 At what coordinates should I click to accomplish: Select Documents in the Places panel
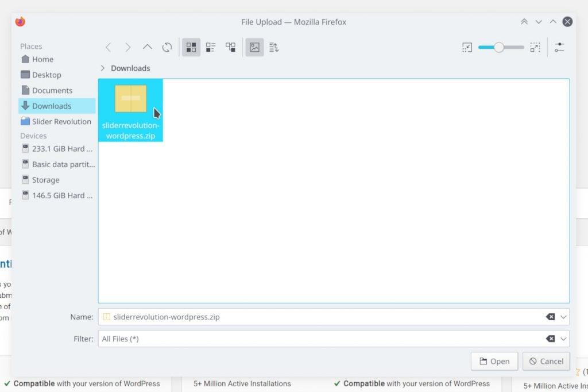click(x=52, y=90)
